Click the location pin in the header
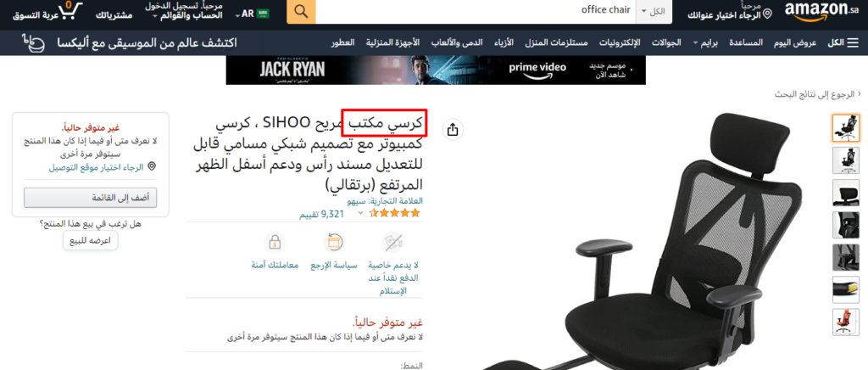Image resolution: width=868 pixels, height=370 pixels. point(767,14)
